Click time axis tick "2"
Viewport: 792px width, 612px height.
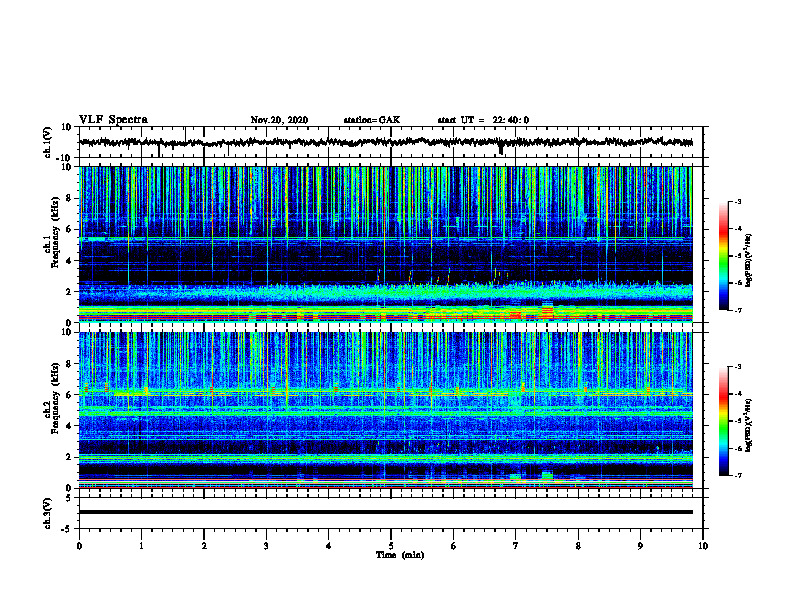tap(204, 546)
